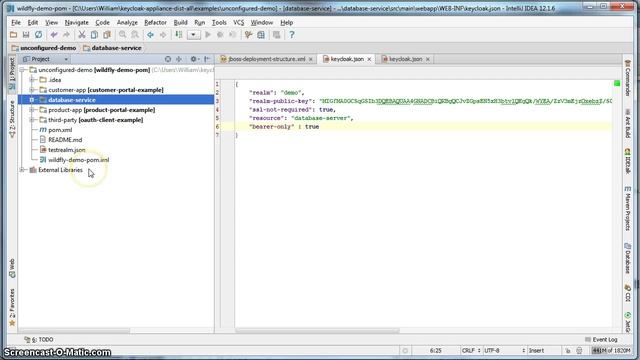The height and width of the screenshot is (360, 640).
Task: Switch to the jboss-deployment-structure.xml tab
Action: tap(266, 59)
